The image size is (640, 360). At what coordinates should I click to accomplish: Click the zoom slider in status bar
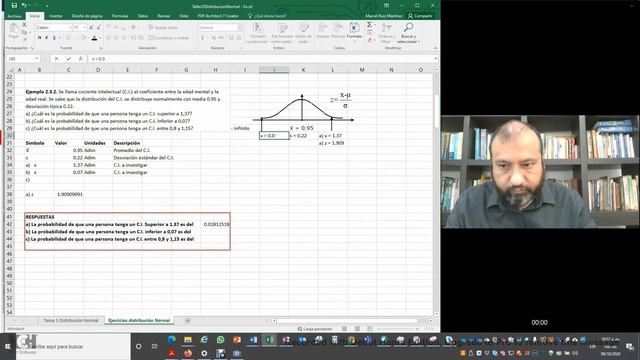(398, 329)
